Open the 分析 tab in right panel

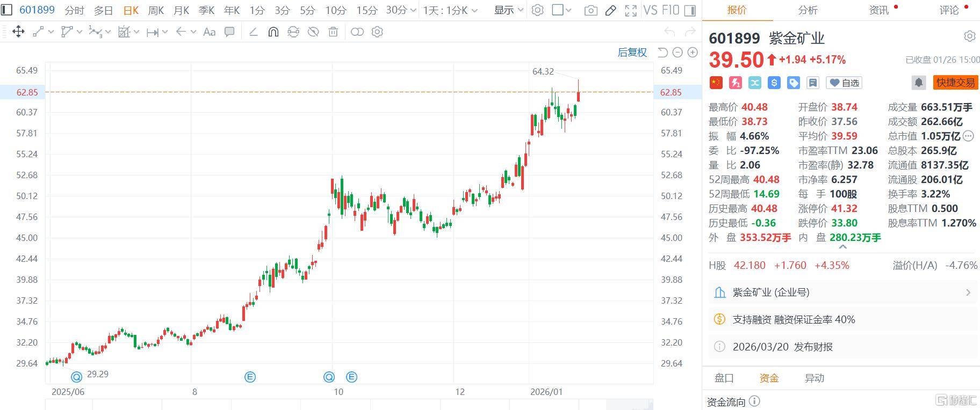pos(808,10)
